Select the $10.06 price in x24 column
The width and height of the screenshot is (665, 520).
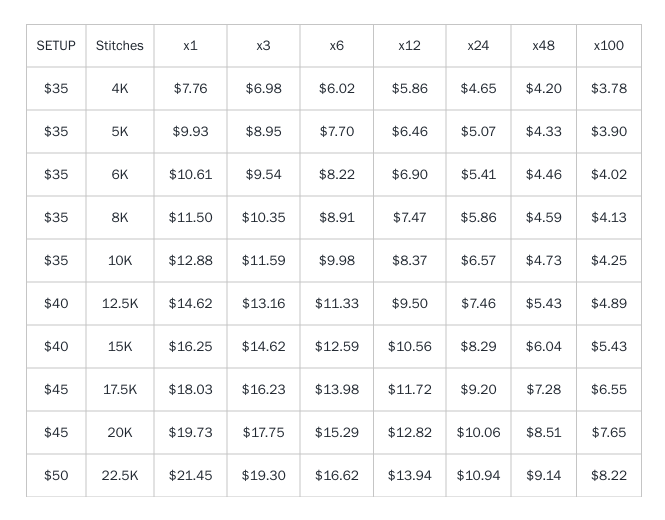(x=478, y=432)
